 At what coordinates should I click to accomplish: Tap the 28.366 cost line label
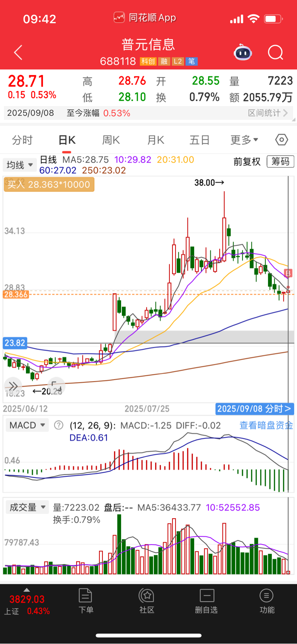pos(16,295)
